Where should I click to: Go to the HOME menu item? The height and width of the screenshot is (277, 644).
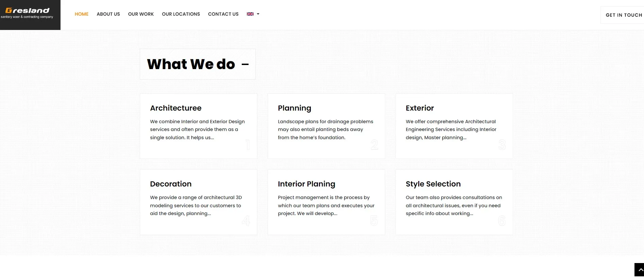pos(82,14)
